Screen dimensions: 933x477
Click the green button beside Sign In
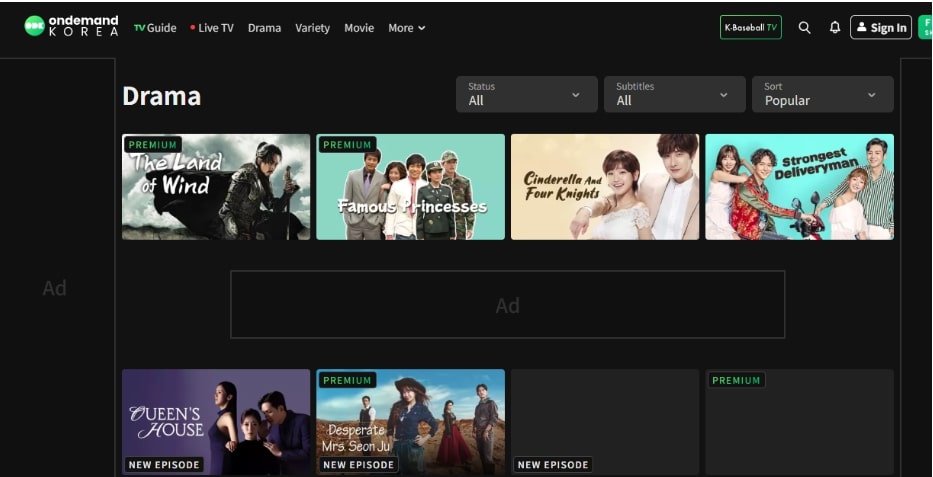[925, 27]
